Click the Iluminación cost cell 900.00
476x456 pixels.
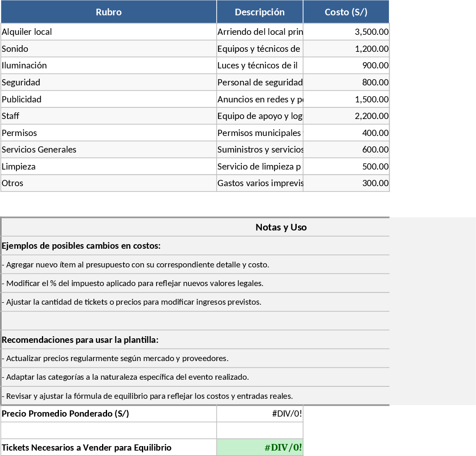(346, 65)
